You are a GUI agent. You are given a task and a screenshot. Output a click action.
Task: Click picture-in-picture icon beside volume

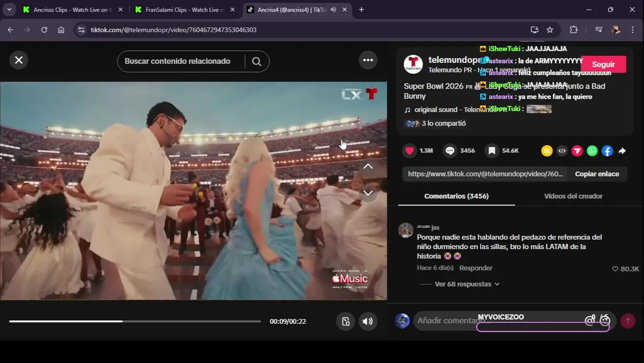346,322
